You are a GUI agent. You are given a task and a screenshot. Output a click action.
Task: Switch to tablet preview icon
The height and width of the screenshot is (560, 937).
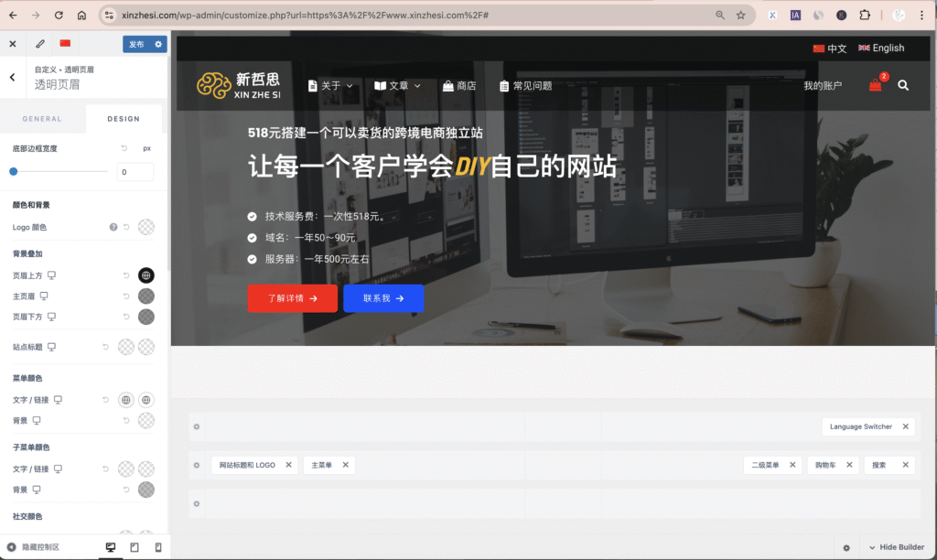pyautogui.click(x=135, y=547)
